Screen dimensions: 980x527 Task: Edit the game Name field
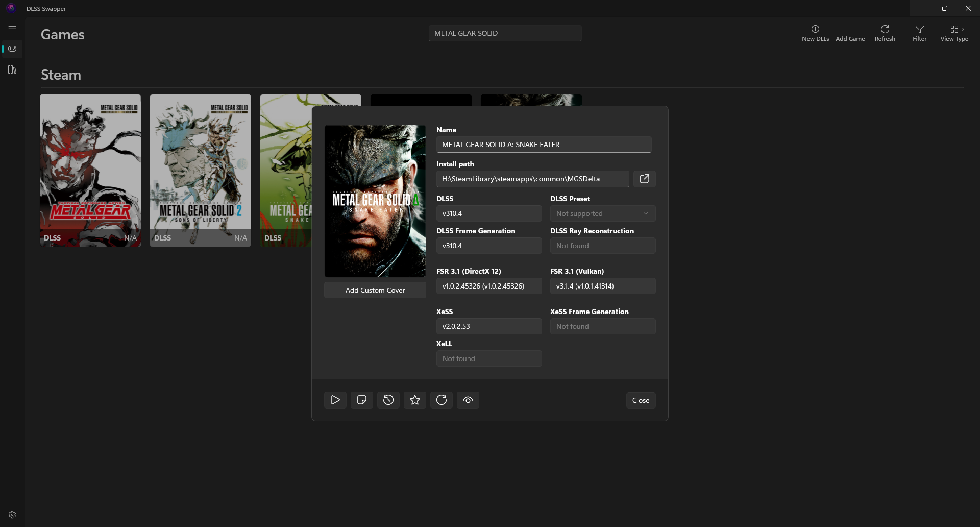544,145
